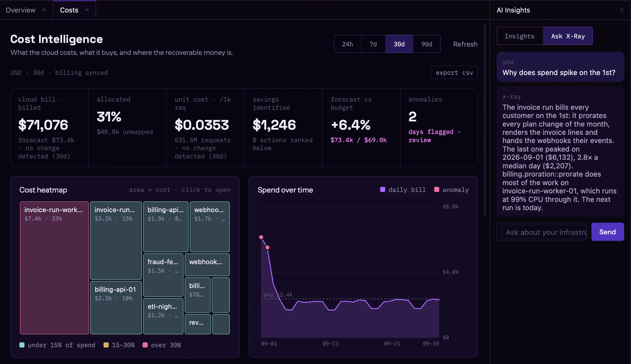Image resolution: width=631 pixels, height=364 pixels.
Task: Export costs as CSV
Action: [x=454, y=73]
